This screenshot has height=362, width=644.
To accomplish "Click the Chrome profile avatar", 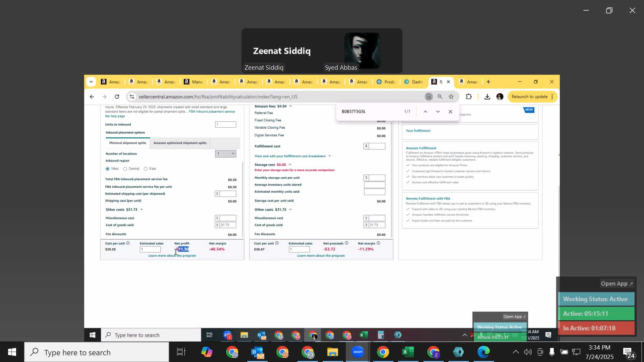I will pos(500,97).
